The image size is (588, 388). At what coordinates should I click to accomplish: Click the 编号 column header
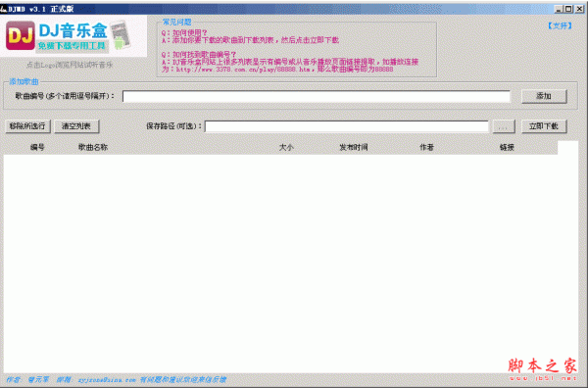[37, 147]
